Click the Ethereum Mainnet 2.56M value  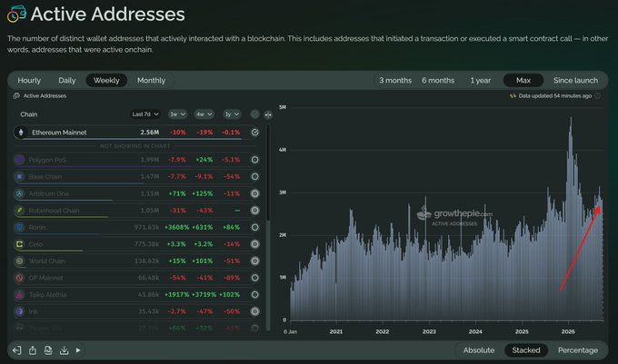[150, 133]
